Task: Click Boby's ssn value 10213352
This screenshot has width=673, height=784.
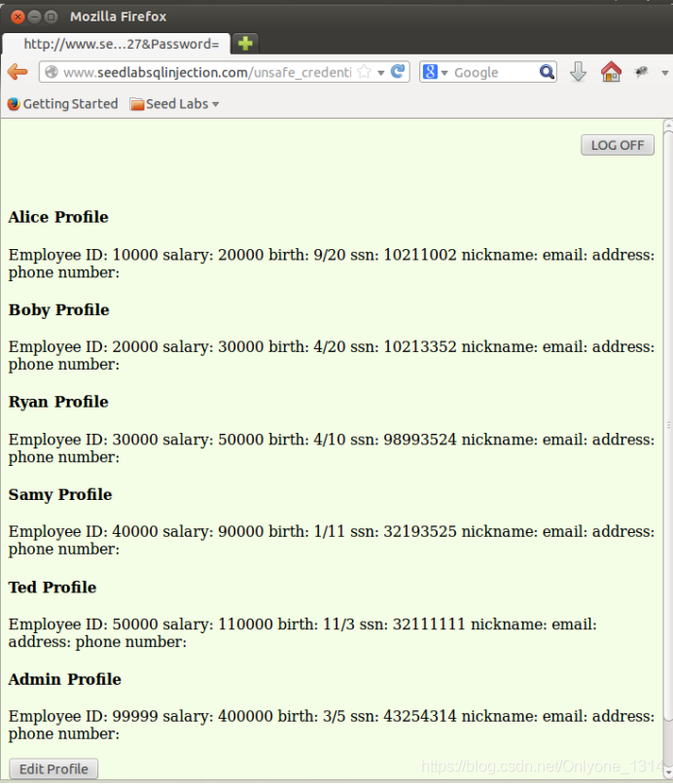Action: coord(420,346)
